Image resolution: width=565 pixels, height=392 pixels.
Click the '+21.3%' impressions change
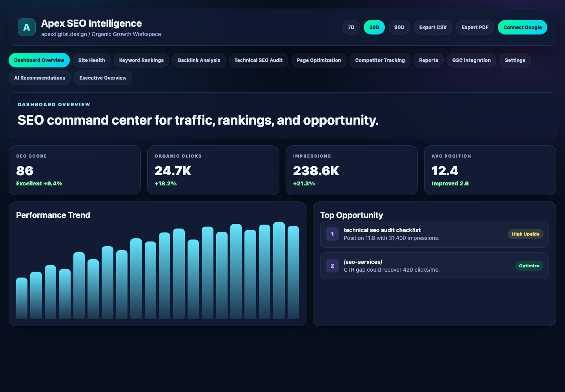304,183
